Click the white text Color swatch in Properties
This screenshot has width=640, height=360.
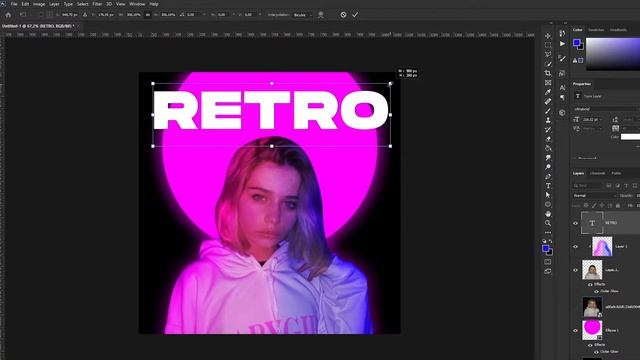point(630,137)
